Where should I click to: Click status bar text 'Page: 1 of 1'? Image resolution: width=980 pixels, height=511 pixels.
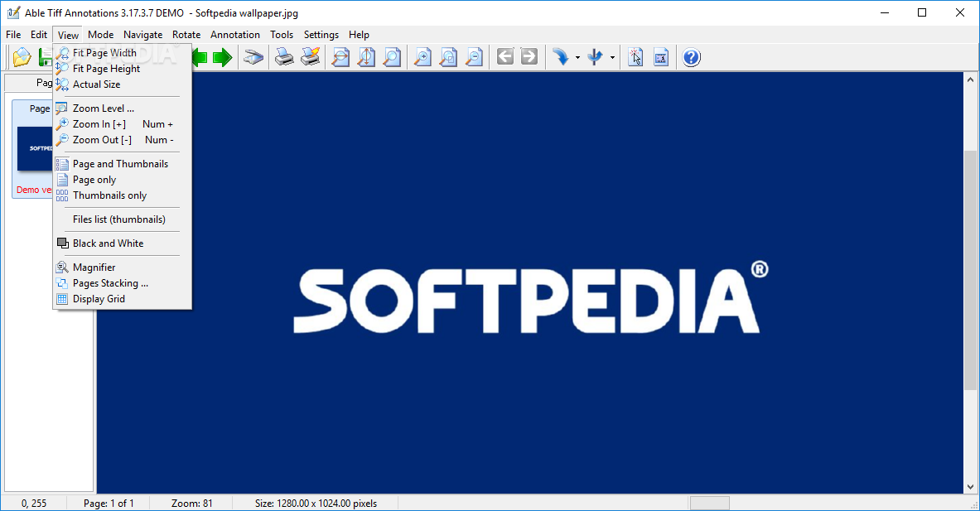coord(109,504)
